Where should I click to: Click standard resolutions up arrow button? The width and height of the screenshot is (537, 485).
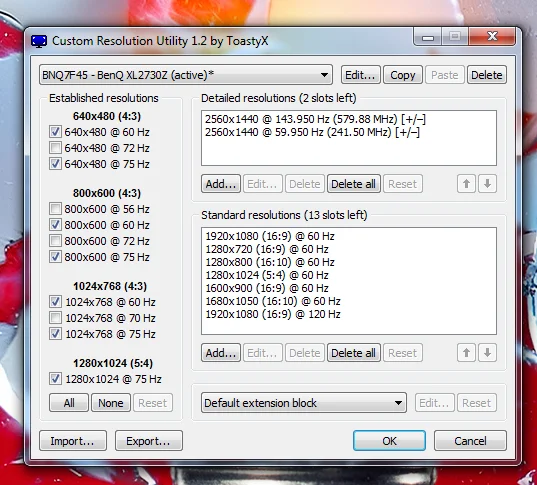click(x=466, y=353)
